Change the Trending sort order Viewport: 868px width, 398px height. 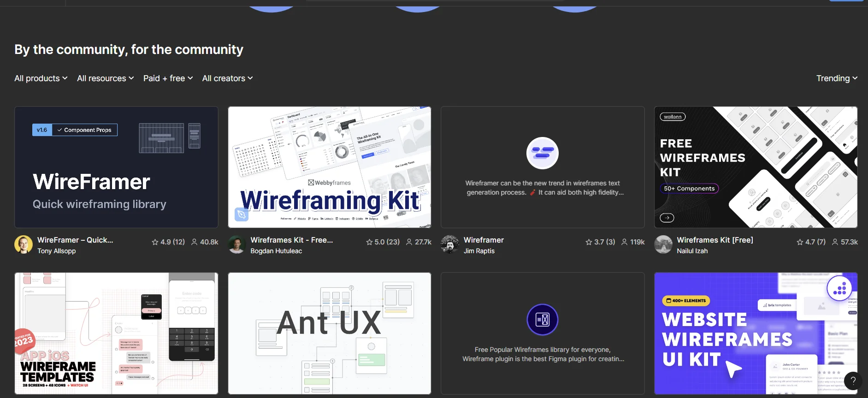837,78
